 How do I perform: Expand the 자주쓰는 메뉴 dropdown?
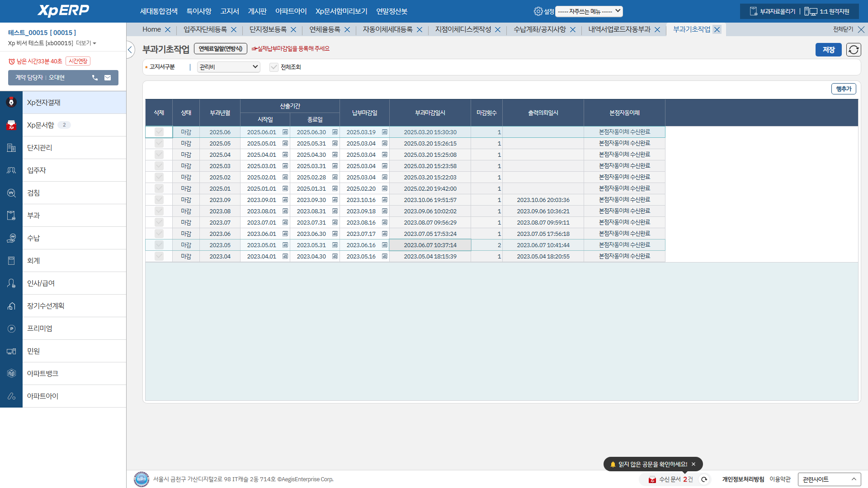pos(589,11)
